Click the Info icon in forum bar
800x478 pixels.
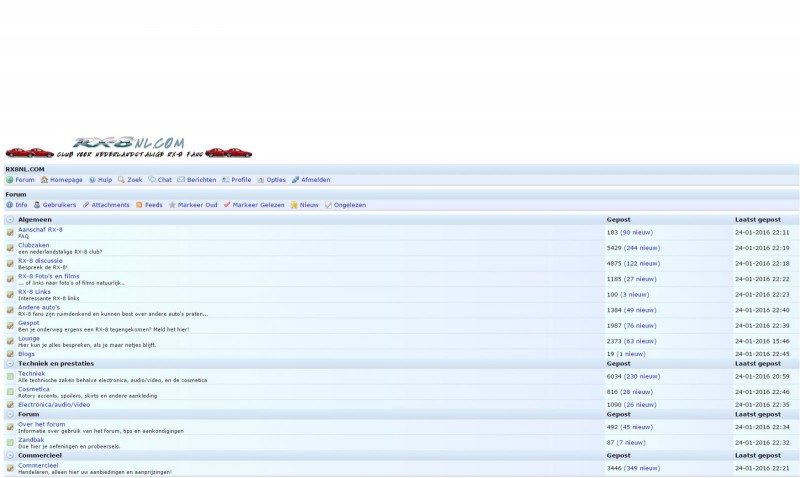pyautogui.click(x=9, y=205)
